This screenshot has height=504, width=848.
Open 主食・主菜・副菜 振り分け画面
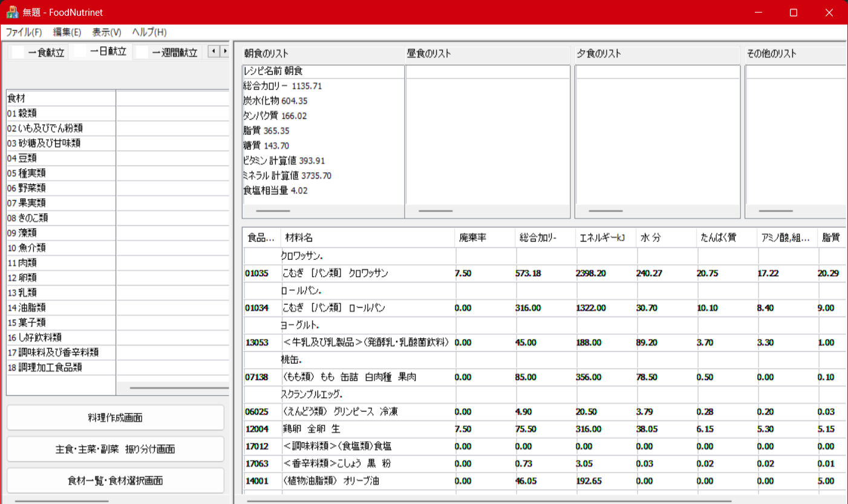[x=115, y=449]
